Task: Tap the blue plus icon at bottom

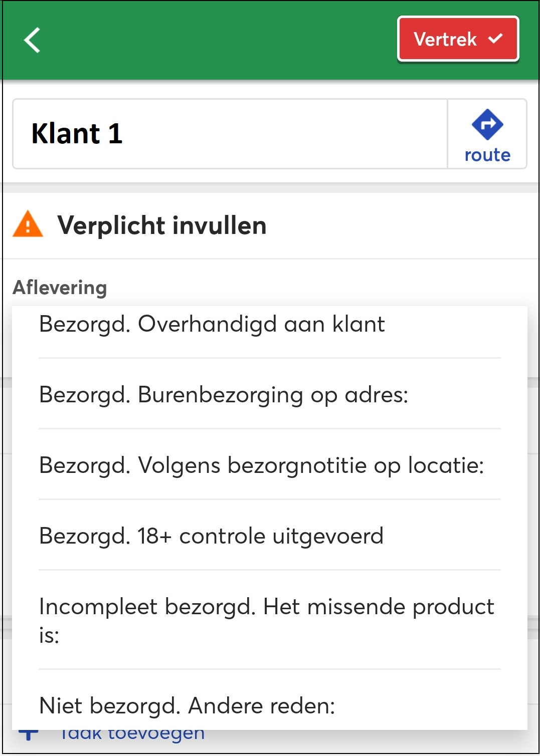Action: coord(29,734)
